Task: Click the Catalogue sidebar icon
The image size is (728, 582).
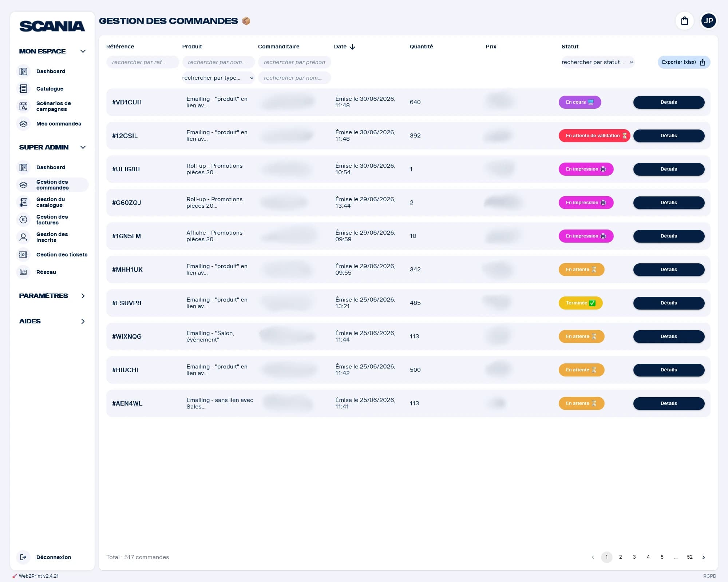Action: pyautogui.click(x=23, y=89)
